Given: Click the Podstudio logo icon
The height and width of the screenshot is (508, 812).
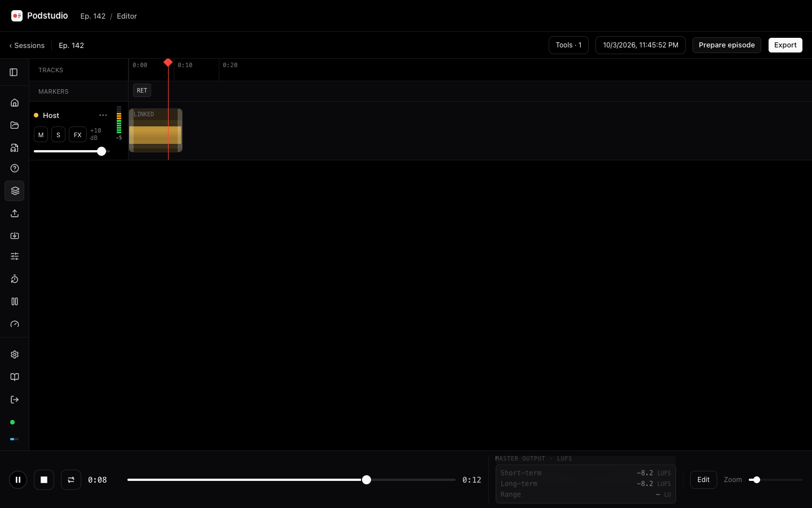Looking at the screenshot, I should 17,16.
